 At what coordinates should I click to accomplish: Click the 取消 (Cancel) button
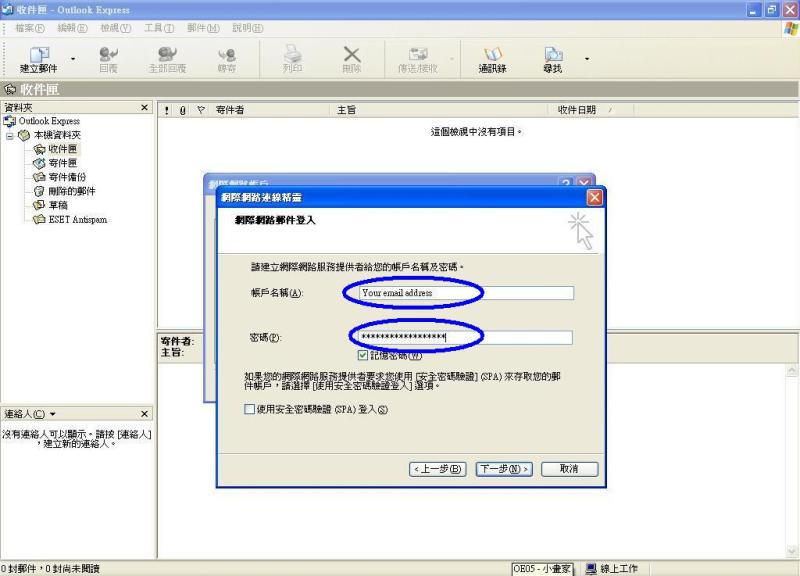click(568, 468)
